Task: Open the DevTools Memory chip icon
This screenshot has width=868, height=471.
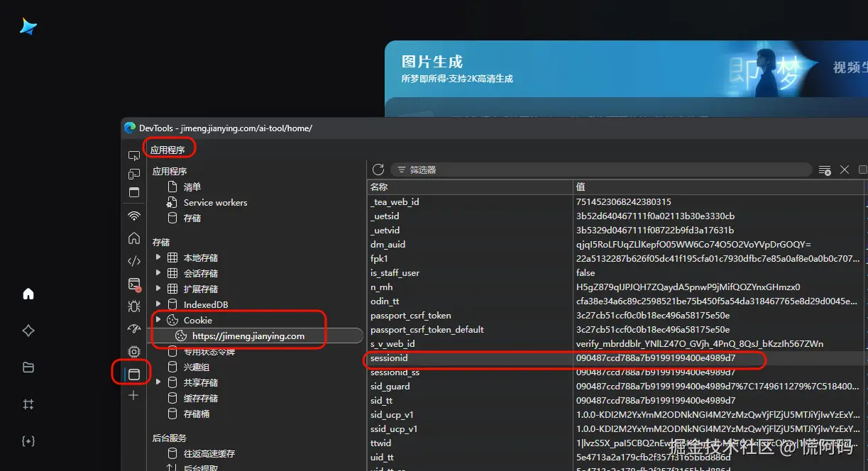Action: click(134, 352)
